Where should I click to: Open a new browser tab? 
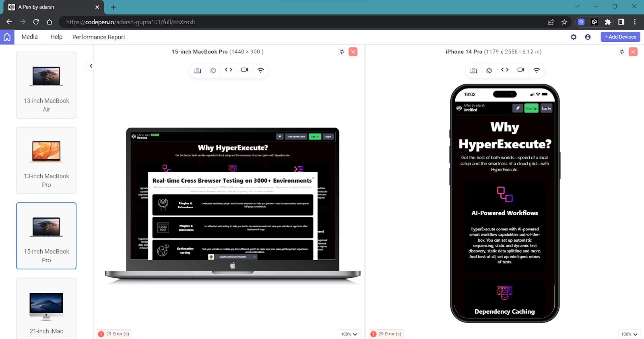pos(113,7)
